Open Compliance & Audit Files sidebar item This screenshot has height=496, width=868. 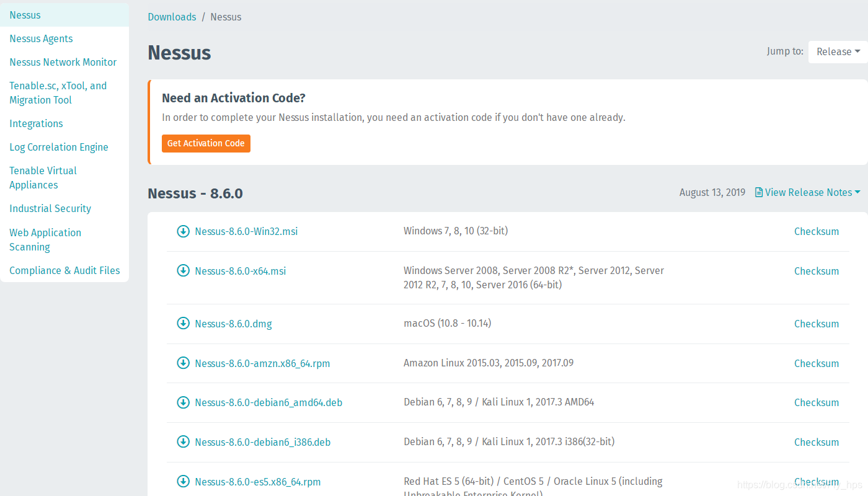(64, 270)
